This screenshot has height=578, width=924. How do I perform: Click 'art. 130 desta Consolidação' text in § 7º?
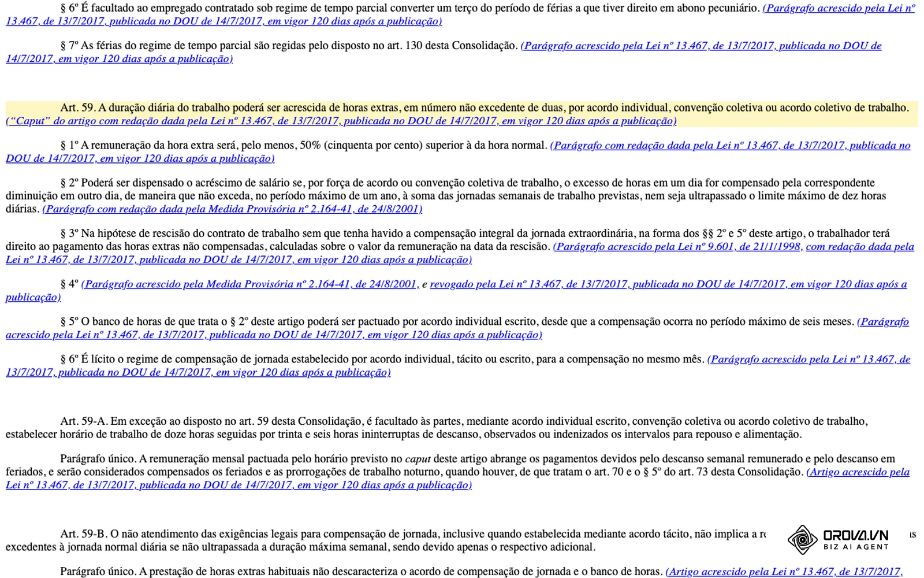(x=452, y=46)
